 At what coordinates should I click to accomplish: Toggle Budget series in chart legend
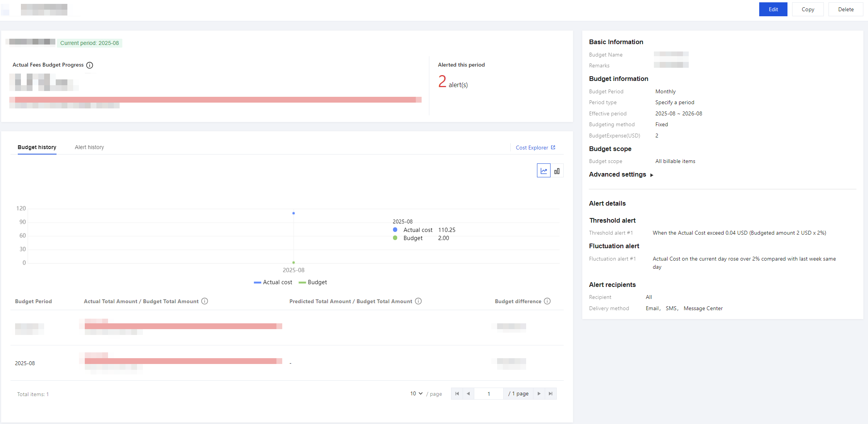(313, 282)
